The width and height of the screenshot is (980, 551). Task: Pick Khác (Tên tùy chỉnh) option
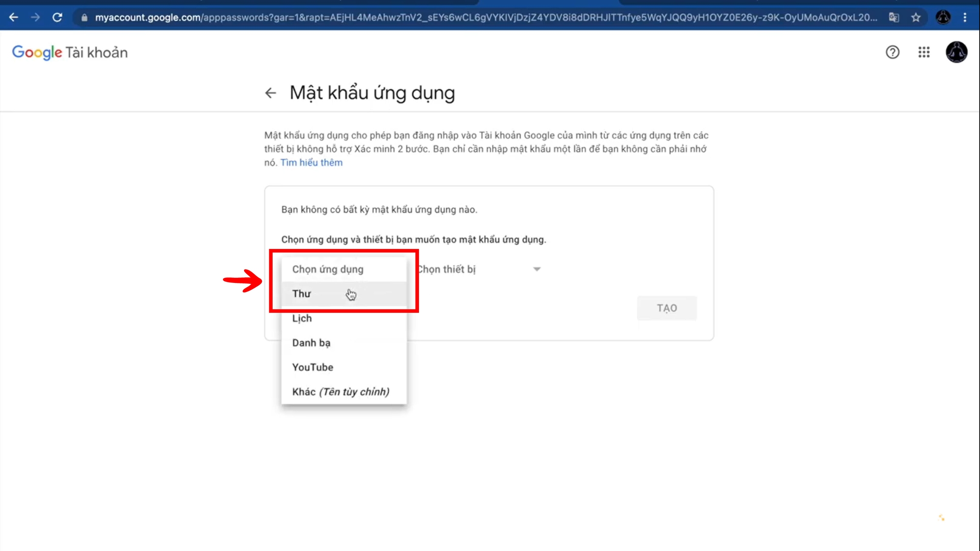click(340, 392)
